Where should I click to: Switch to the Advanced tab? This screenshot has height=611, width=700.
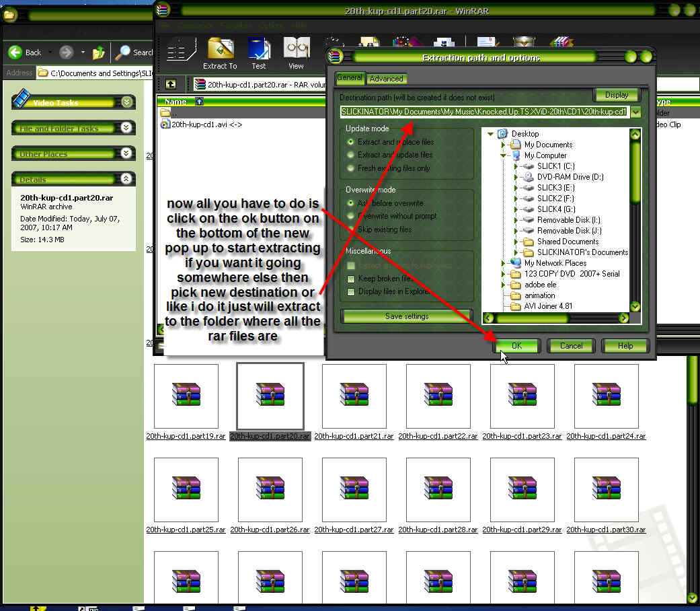[x=386, y=79]
